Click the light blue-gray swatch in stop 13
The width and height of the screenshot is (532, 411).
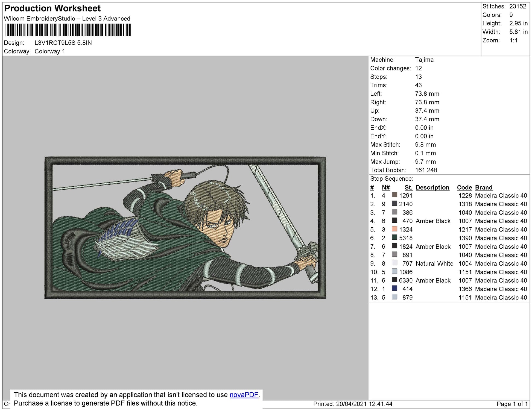[x=394, y=297]
